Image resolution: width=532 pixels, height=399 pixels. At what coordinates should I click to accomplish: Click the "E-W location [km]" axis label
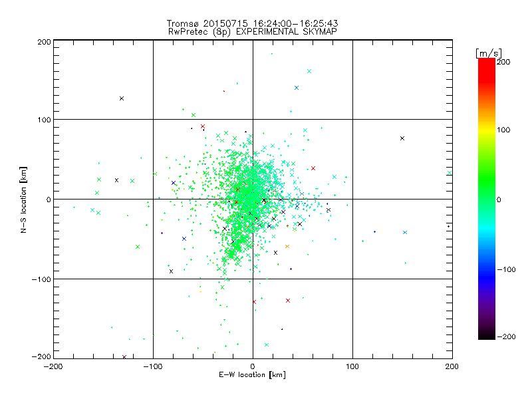coord(252,374)
